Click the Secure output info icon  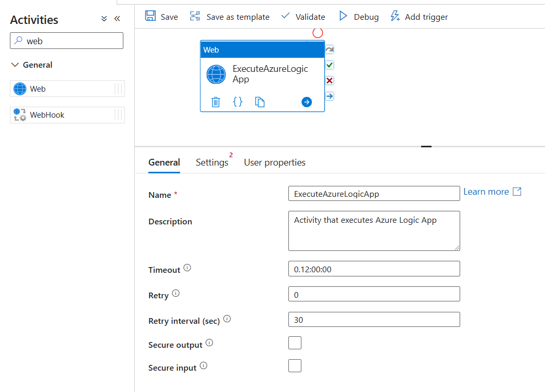click(209, 343)
